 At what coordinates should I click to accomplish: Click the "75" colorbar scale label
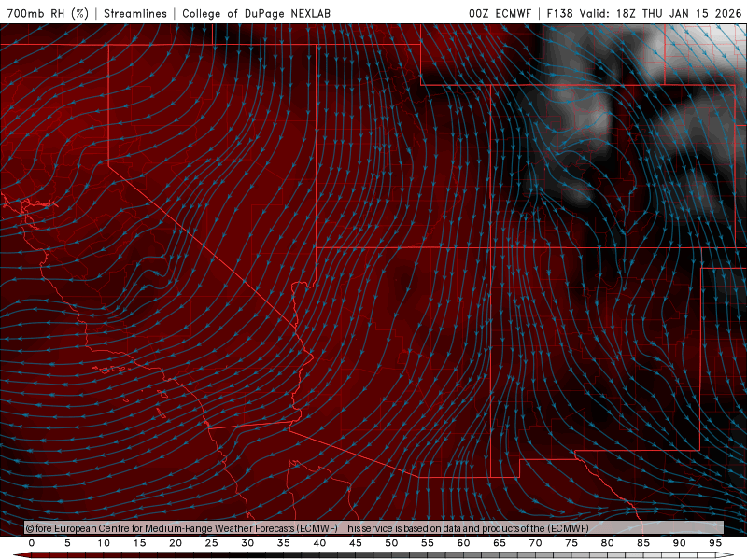[571, 543]
